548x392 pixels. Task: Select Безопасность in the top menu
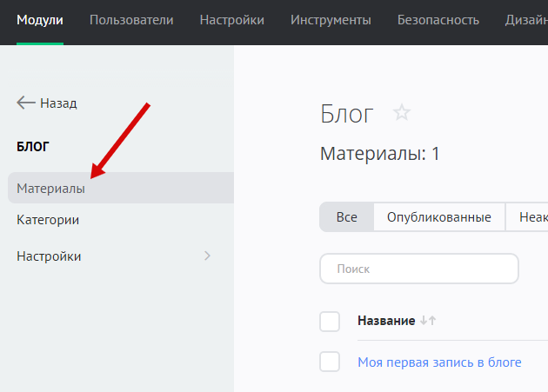[x=438, y=20]
